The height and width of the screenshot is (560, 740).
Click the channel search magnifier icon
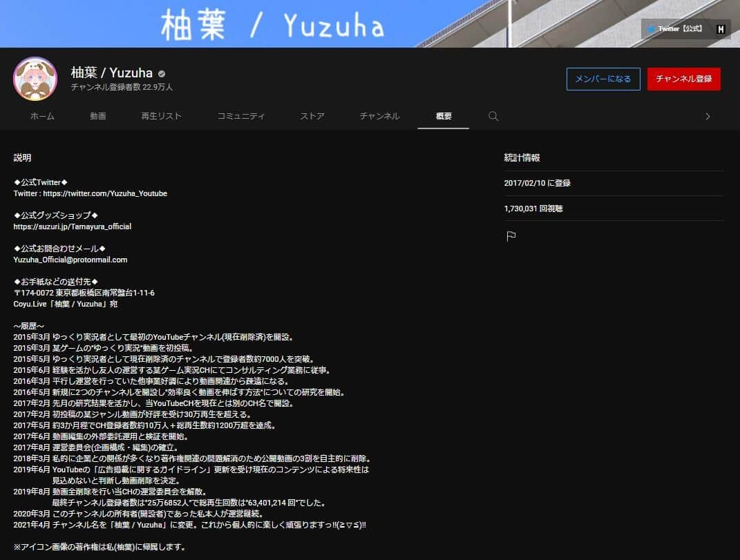493,116
